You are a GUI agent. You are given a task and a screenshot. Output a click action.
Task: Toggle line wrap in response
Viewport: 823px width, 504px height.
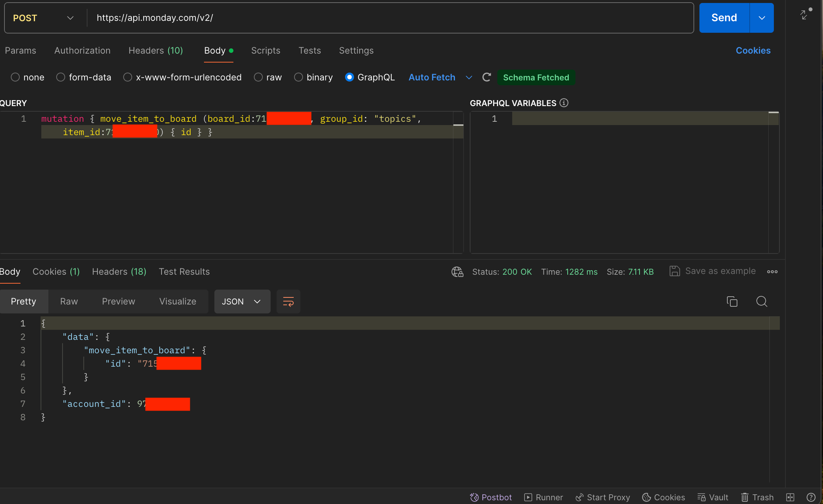click(288, 302)
